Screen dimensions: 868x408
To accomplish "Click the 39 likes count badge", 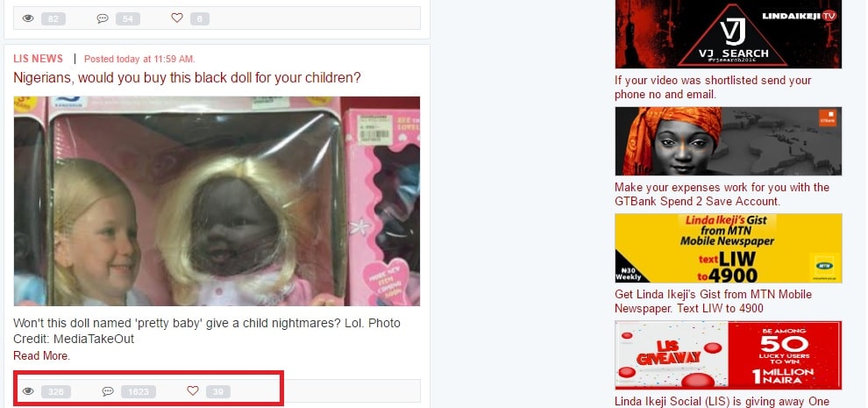I will (x=218, y=392).
